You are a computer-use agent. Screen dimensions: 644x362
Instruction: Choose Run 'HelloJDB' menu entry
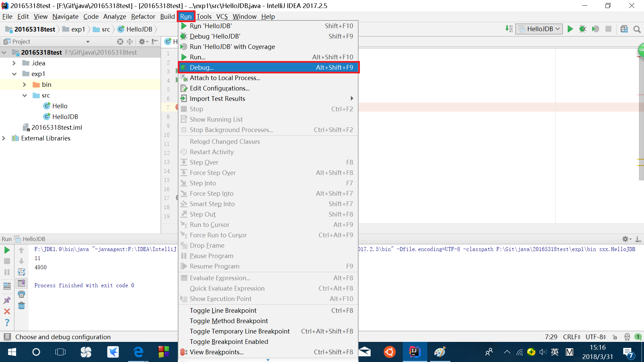click(268, 26)
